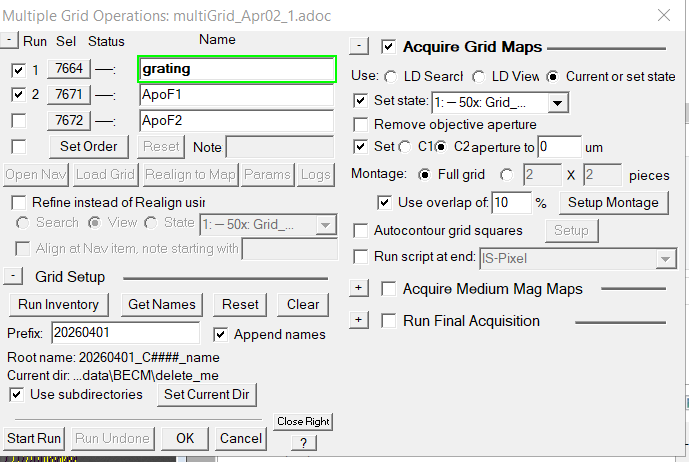The image size is (689, 462).
Task: Click the 7664 select button
Action: pyautogui.click(x=69, y=69)
